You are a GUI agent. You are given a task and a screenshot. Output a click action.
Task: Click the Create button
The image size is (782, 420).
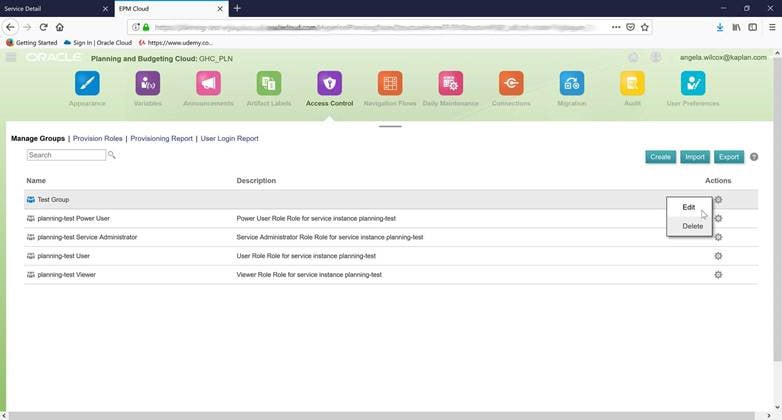tap(660, 157)
